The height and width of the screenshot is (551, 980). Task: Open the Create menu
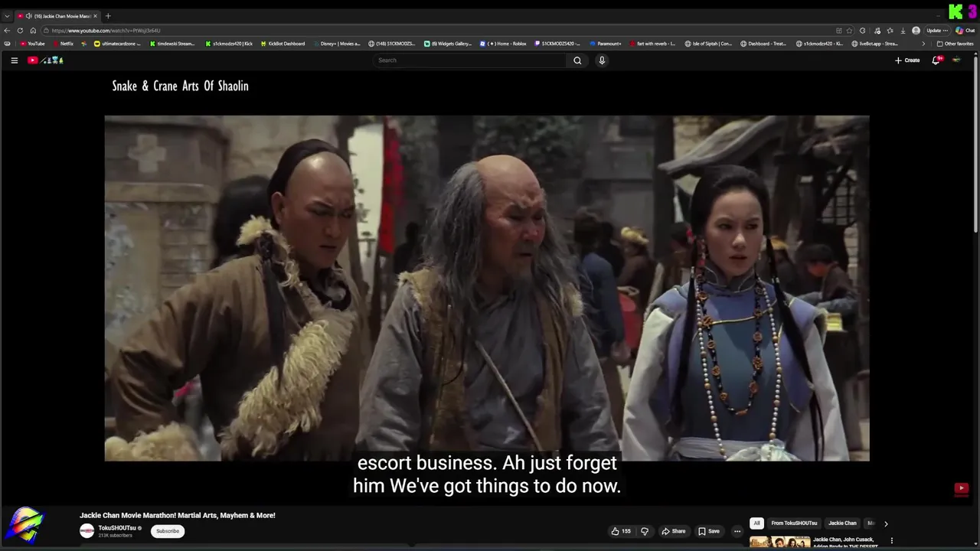[907, 60]
